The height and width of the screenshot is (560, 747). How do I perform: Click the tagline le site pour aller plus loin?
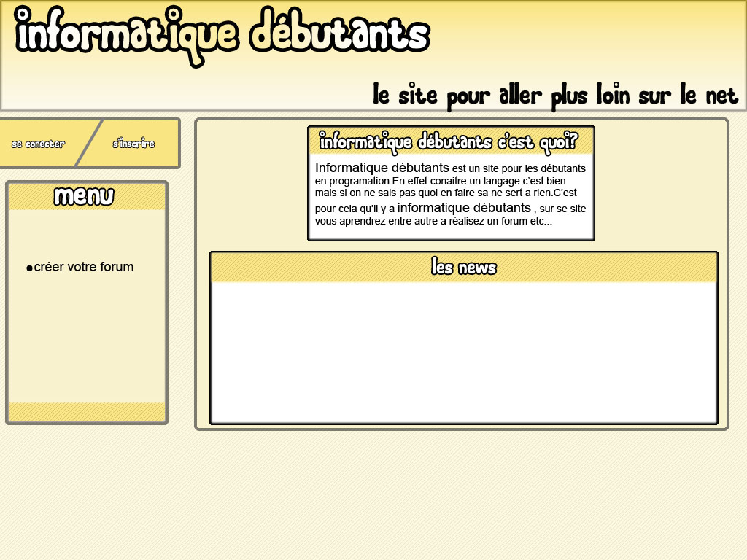[x=554, y=95]
